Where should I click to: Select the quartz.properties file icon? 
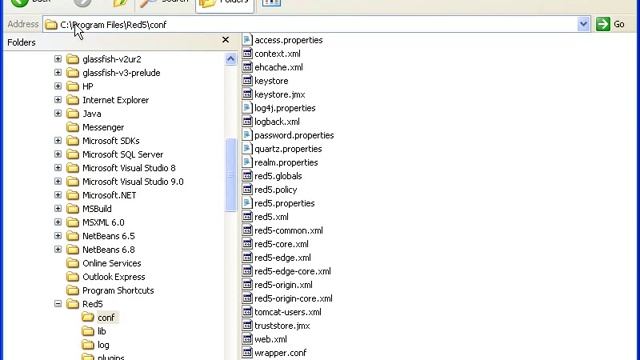coord(247,149)
